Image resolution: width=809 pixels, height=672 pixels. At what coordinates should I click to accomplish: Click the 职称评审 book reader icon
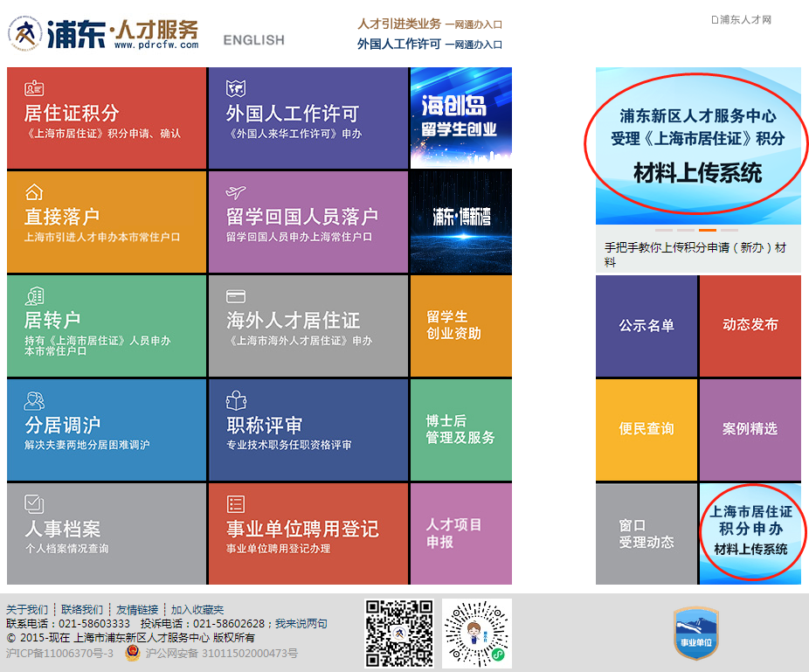236,401
